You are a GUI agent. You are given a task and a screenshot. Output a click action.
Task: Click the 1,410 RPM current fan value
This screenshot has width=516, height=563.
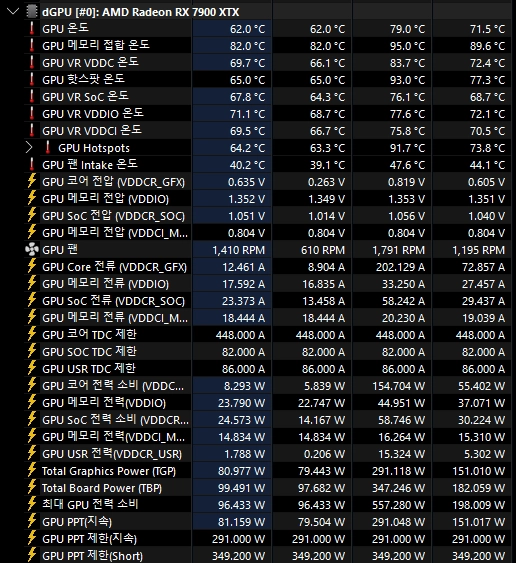[x=238, y=250]
